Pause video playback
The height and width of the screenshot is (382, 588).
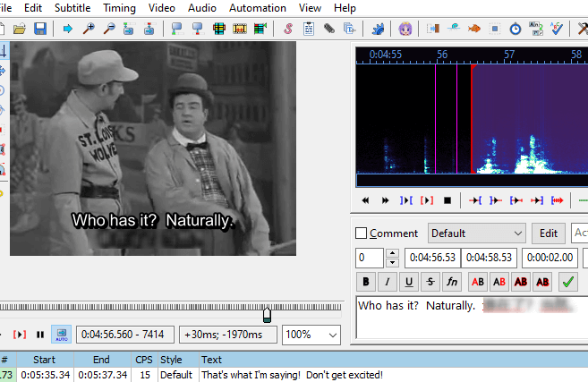40,335
